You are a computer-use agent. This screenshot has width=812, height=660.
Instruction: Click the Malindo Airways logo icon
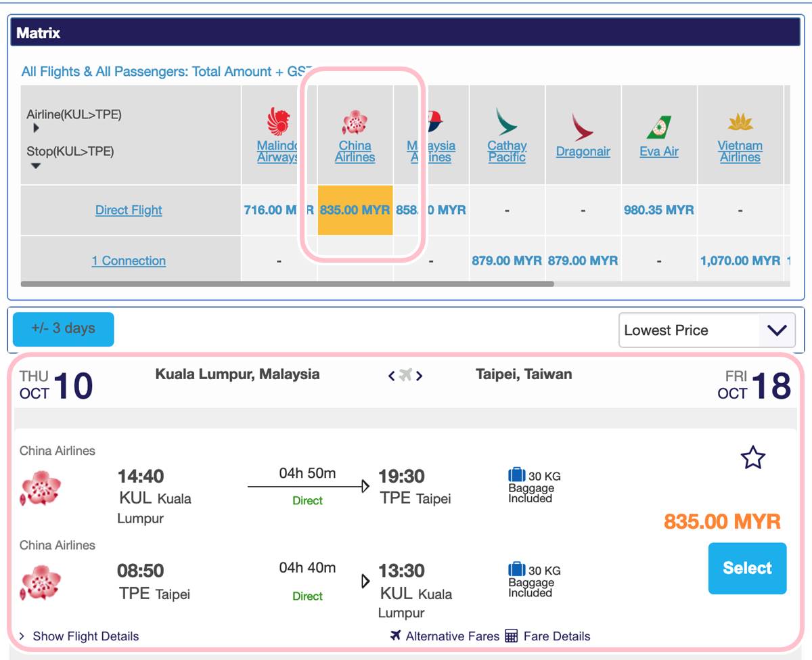[x=279, y=122]
